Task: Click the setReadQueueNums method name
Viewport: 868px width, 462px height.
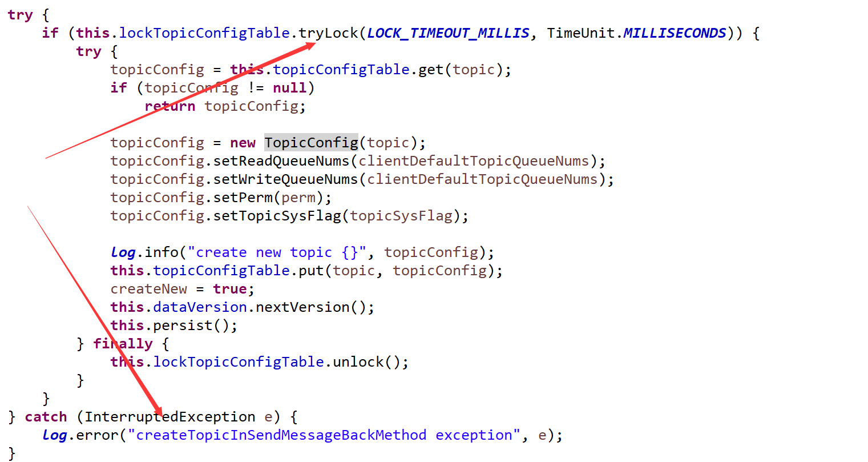Action: pyautogui.click(x=281, y=160)
